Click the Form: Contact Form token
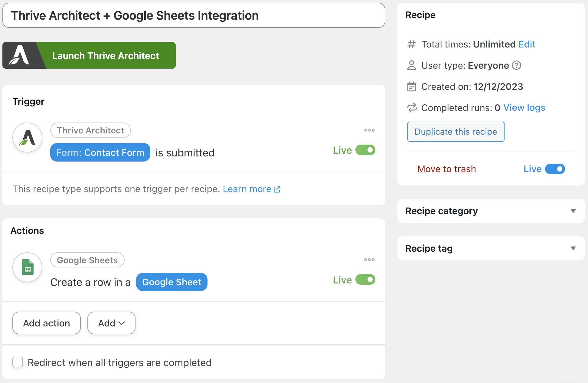Viewport: 588px width, 383px height. (x=100, y=152)
